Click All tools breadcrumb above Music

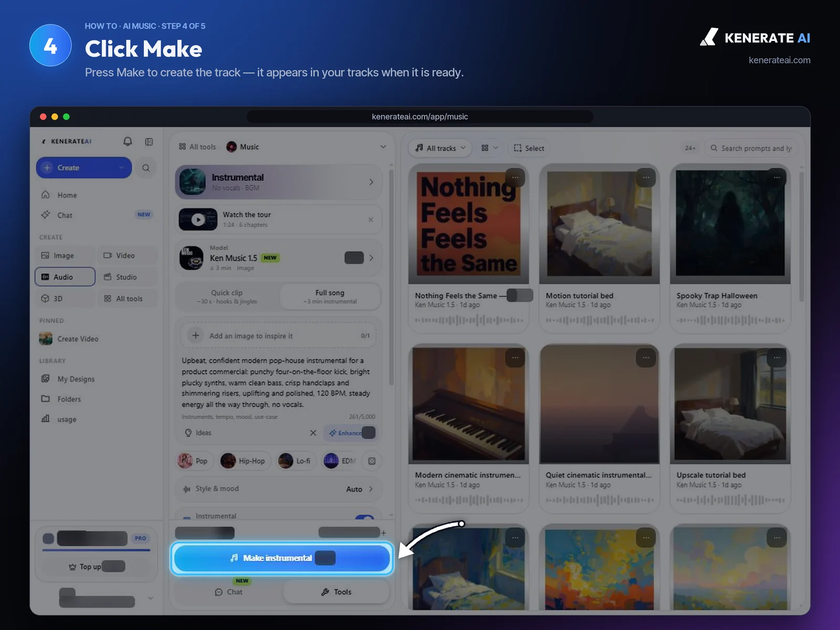click(197, 147)
